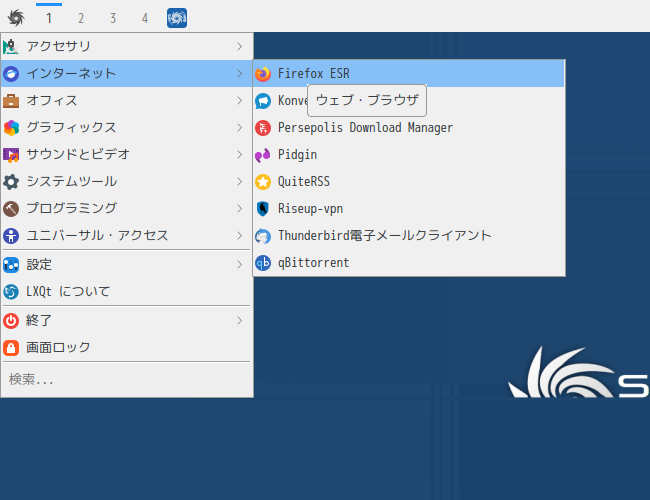Click the 終了 power icon
650x500 pixels.
coord(11,320)
